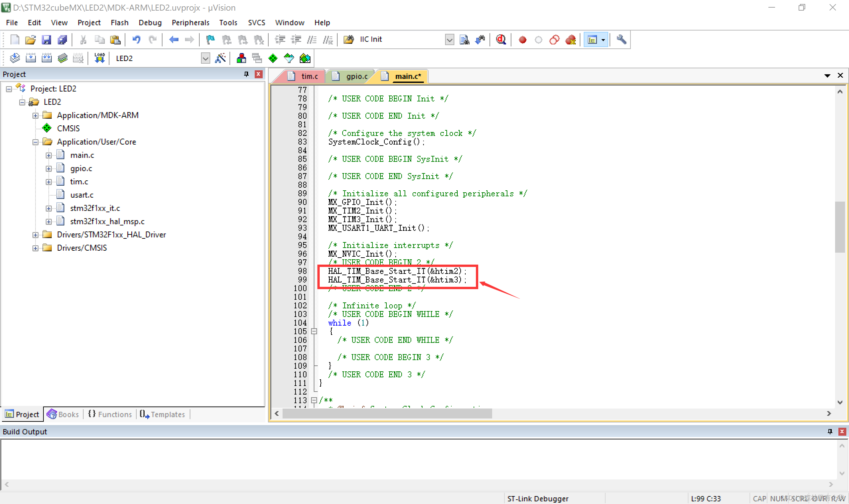This screenshot has width=849, height=504.
Task: Open Configuration wrench icon
Action: (621, 40)
